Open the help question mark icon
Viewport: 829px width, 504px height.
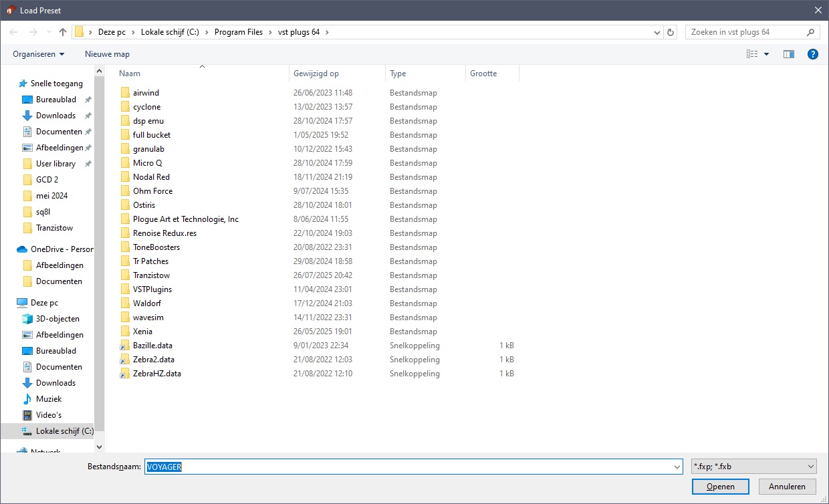pyautogui.click(x=813, y=54)
